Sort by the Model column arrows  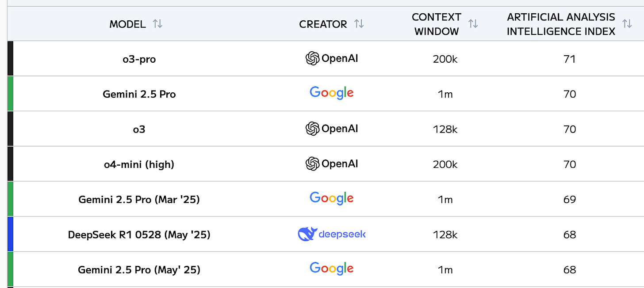(157, 24)
